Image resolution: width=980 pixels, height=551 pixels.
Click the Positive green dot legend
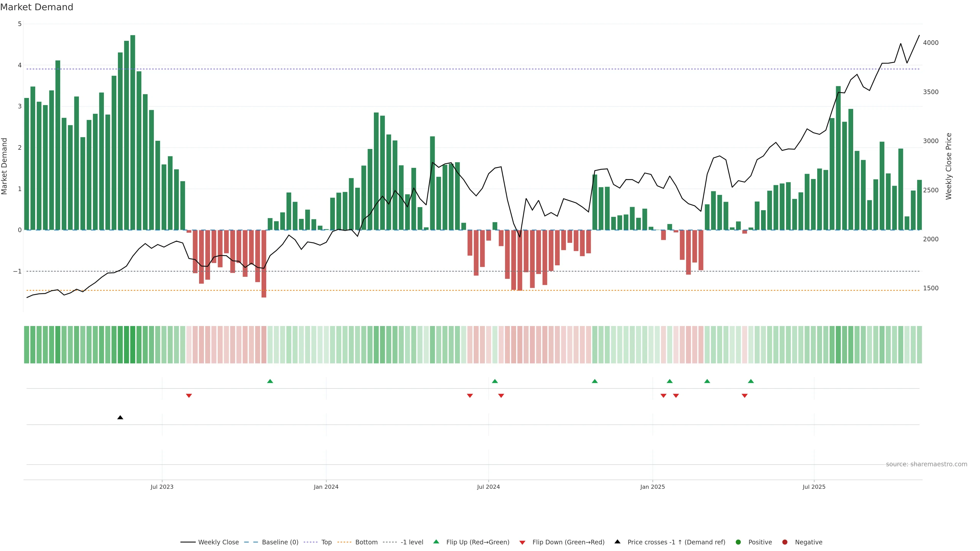[738, 542]
